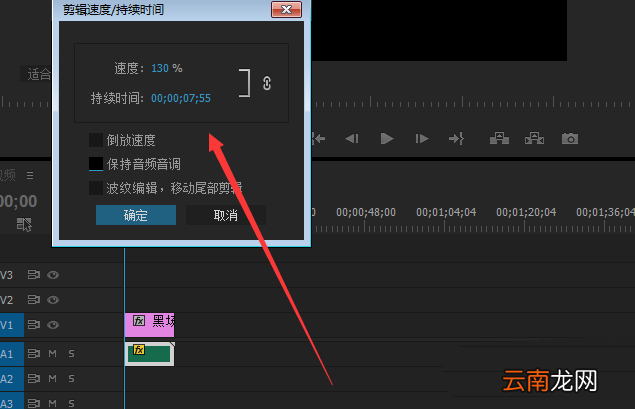Confirm with the 确定 button
This screenshot has height=409, width=635.
click(x=136, y=215)
